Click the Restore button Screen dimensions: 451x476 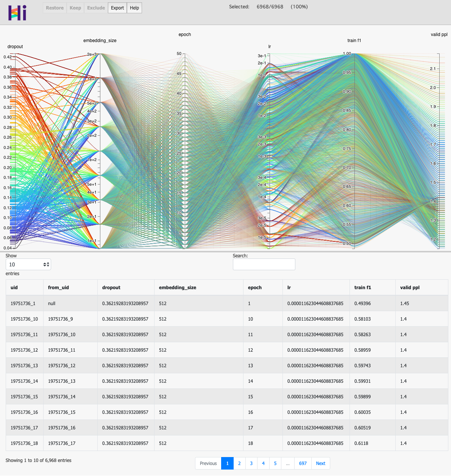coord(55,8)
